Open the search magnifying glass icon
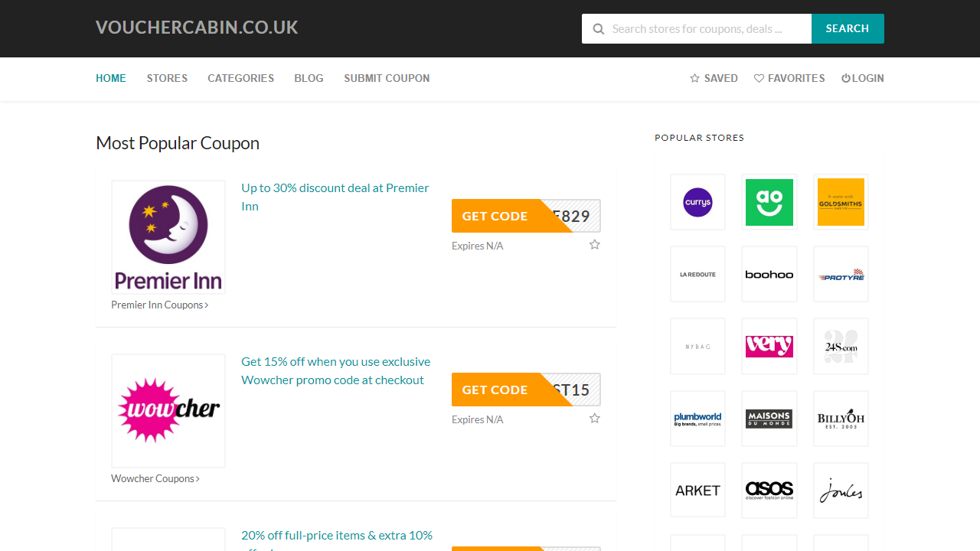The image size is (980, 551). coord(599,28)
